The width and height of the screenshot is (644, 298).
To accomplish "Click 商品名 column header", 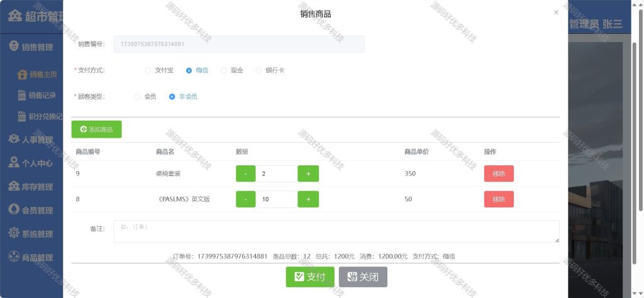I will coord(165,152).
